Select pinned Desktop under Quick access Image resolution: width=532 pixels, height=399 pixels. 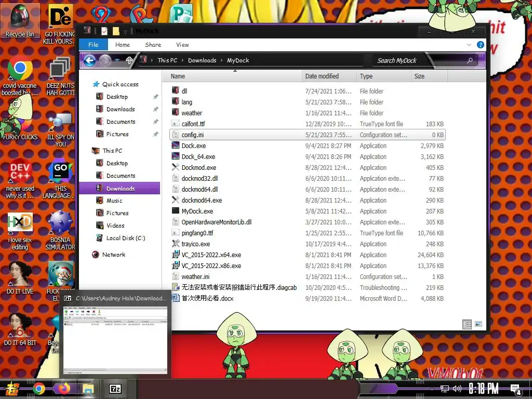click(117, 97)
